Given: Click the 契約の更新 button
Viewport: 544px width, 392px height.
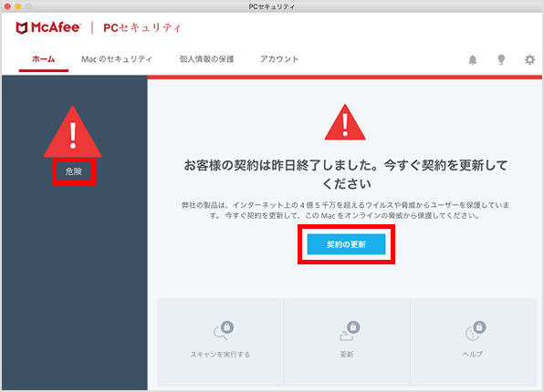Looking at the screenshot, I should pos(346,244).
